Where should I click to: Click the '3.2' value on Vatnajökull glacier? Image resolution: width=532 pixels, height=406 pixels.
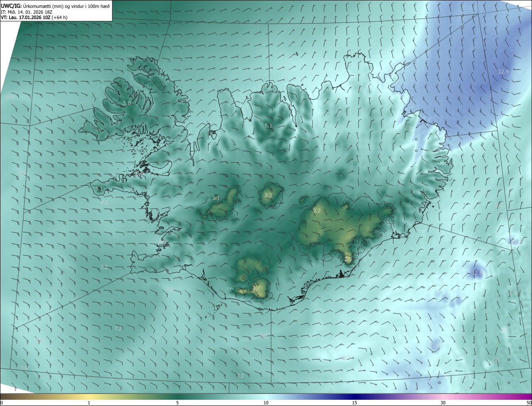click(x=317, y=210)
